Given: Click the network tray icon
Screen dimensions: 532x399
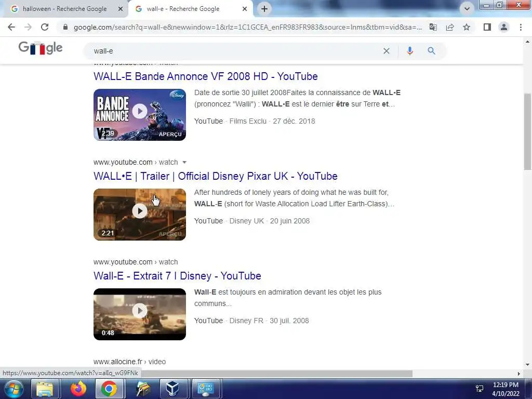Looking at the screenshot, I should [x=480, y=389].
